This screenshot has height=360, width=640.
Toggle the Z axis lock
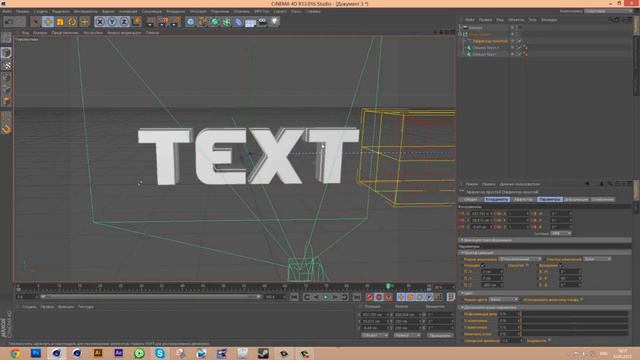(124, 22)
